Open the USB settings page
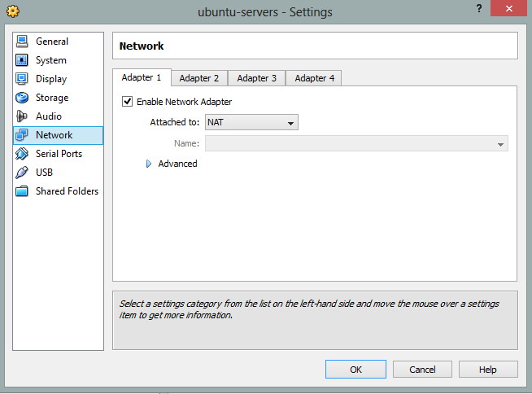 [58, 173]
